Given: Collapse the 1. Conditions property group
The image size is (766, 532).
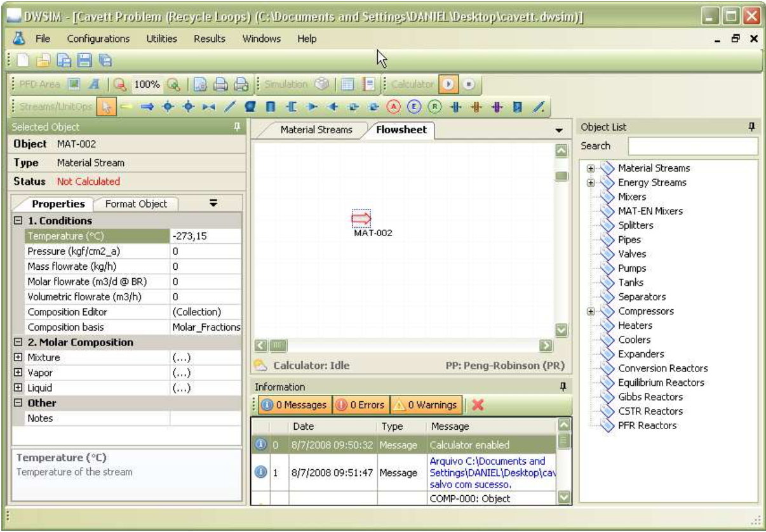Looking at the screenshot, I should 18,221.
